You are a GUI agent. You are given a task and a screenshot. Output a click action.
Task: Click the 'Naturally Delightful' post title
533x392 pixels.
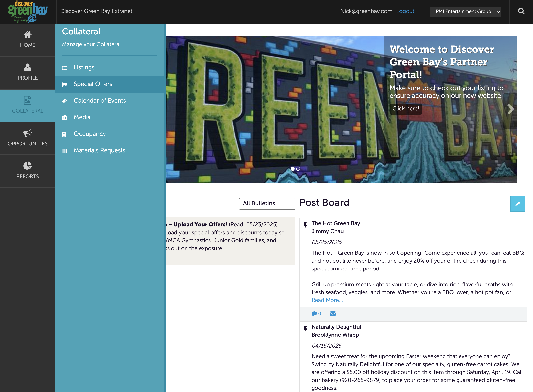[336, 327]
